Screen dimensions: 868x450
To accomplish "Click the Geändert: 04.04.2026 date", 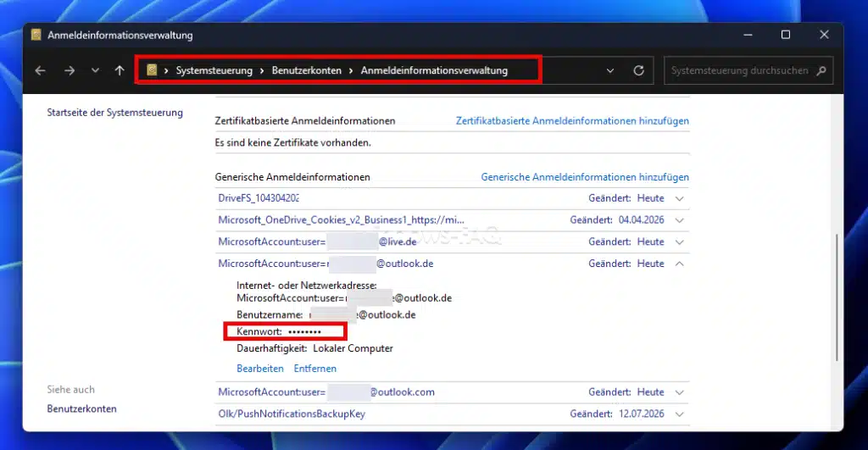I will click(x=641, y=220).
